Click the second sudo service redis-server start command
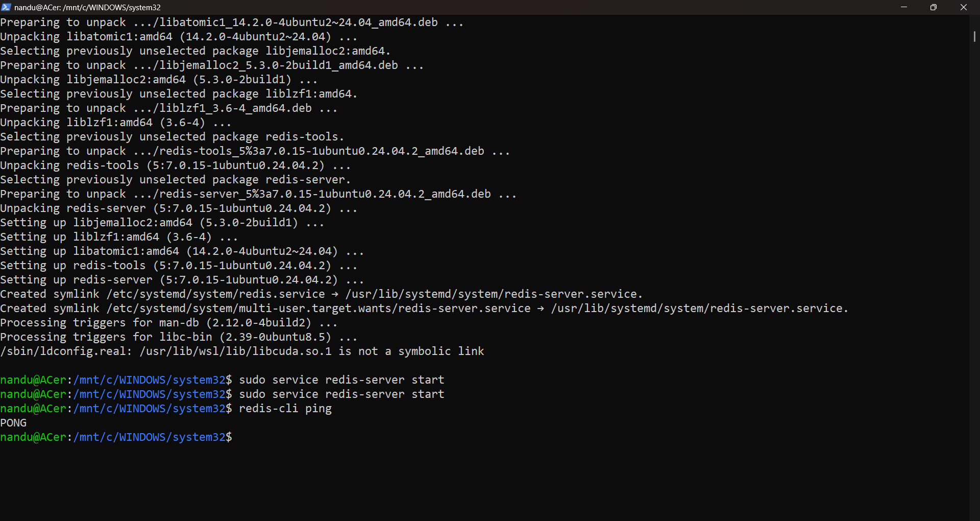Viewport: 980px width, 521px height. point(341,394)
